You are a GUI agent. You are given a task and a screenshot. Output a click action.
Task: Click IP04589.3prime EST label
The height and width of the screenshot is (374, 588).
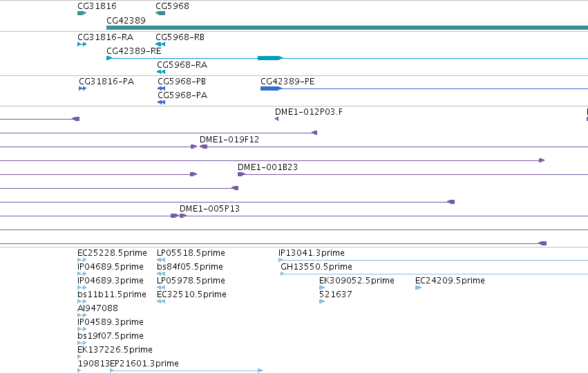pyautogui.click(x=111, y=322)
